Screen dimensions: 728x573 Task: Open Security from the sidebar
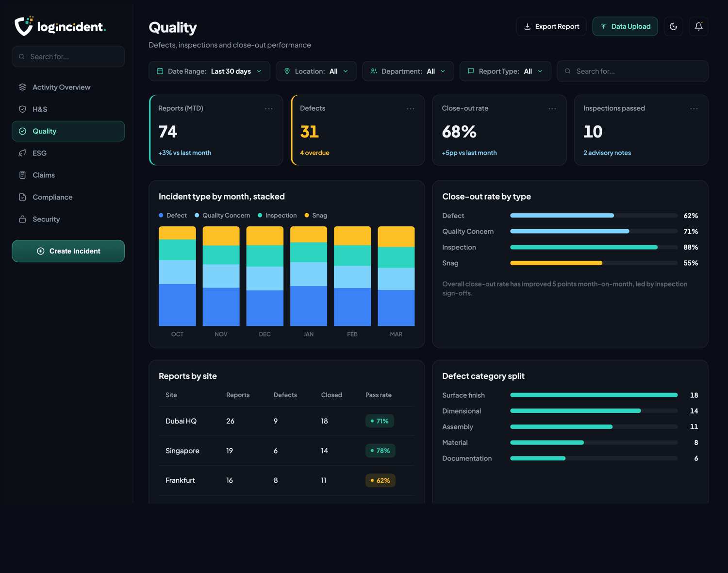tap(68, 219)
